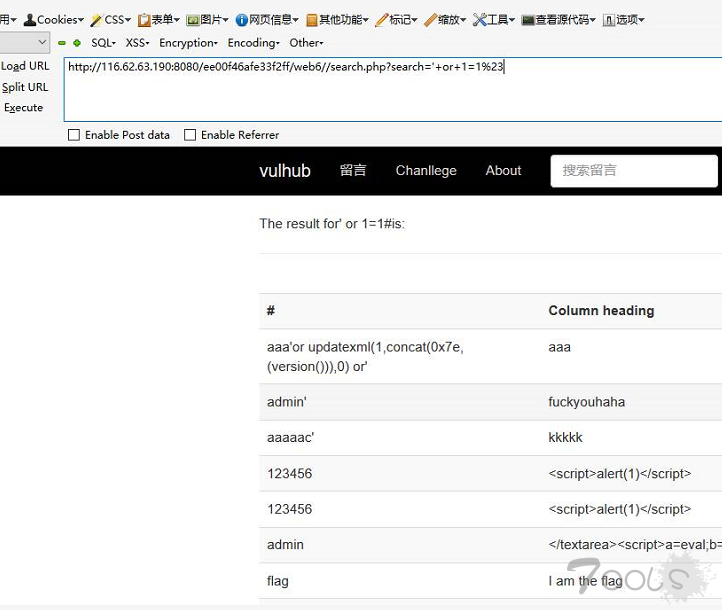The height and width of the screenshot is (610, 722).
Task: Click the updatexml injection row cell
Action: (x=365, y=357)
